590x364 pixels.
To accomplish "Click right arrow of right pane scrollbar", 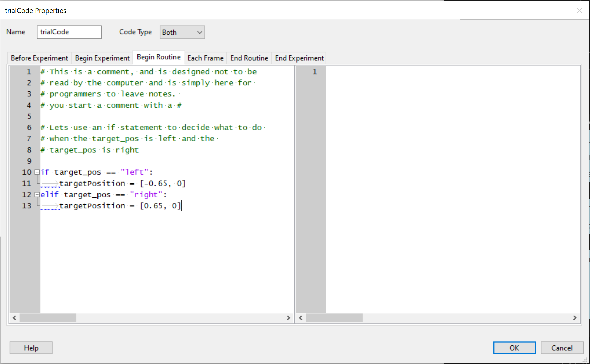I will click(x=575, y=318).
